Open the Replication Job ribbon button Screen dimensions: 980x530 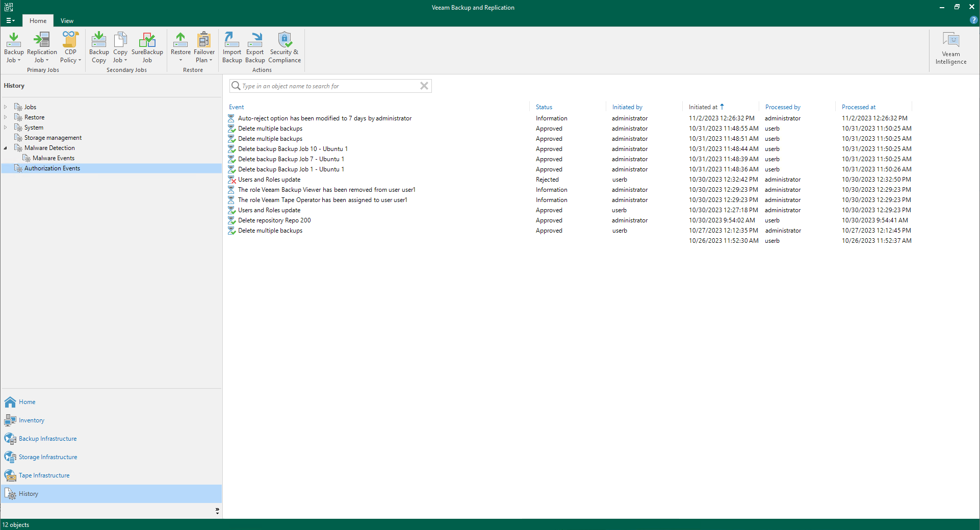(42, 47)
